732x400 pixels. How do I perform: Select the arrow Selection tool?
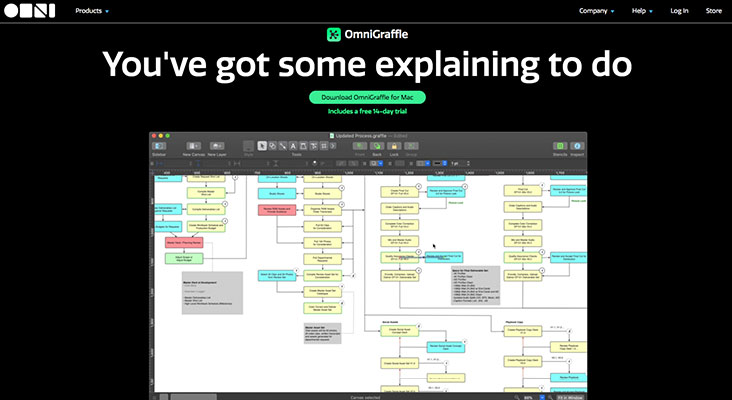tap(262, 146)
